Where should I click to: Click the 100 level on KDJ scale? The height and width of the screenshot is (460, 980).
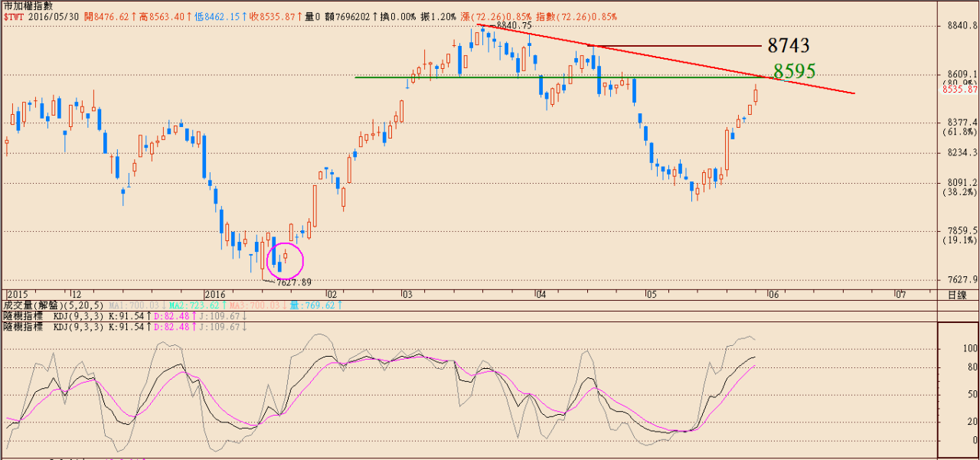click(972, 347)
